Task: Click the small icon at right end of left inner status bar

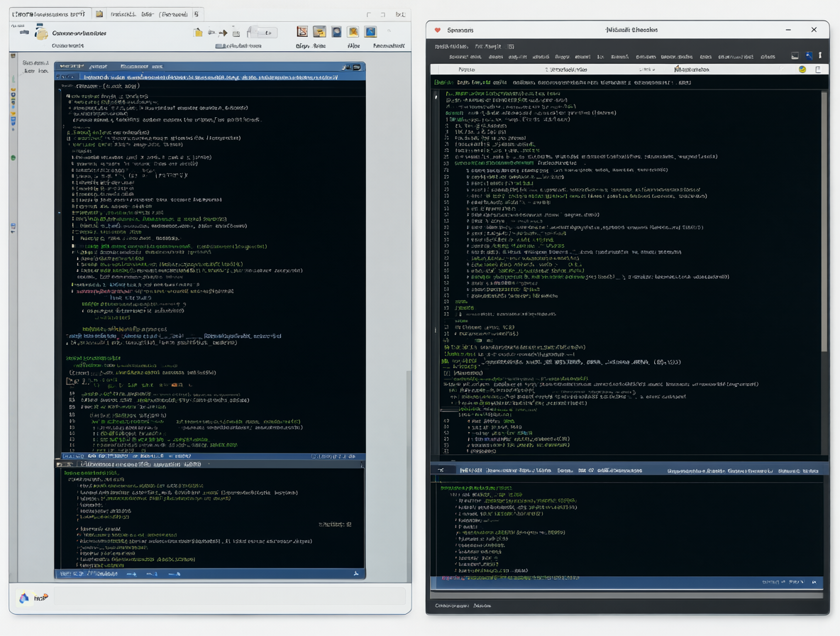Action: (355, 574)
